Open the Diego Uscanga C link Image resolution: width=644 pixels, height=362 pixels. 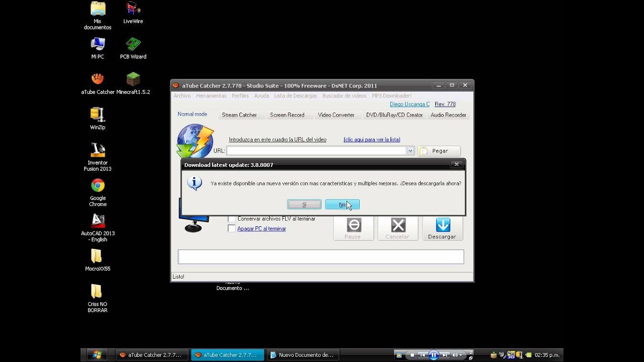(x=410, y=104)
